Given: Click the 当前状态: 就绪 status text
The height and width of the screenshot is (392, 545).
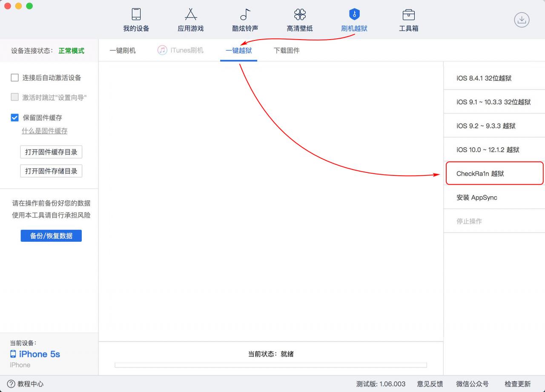Looking at the screenshot, I should (x=271, y=354).
